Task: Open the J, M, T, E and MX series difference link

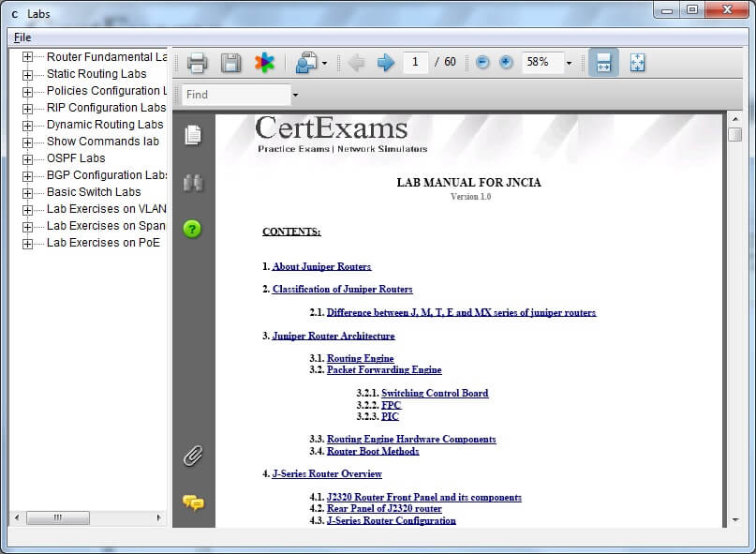Action: point(462,312)
